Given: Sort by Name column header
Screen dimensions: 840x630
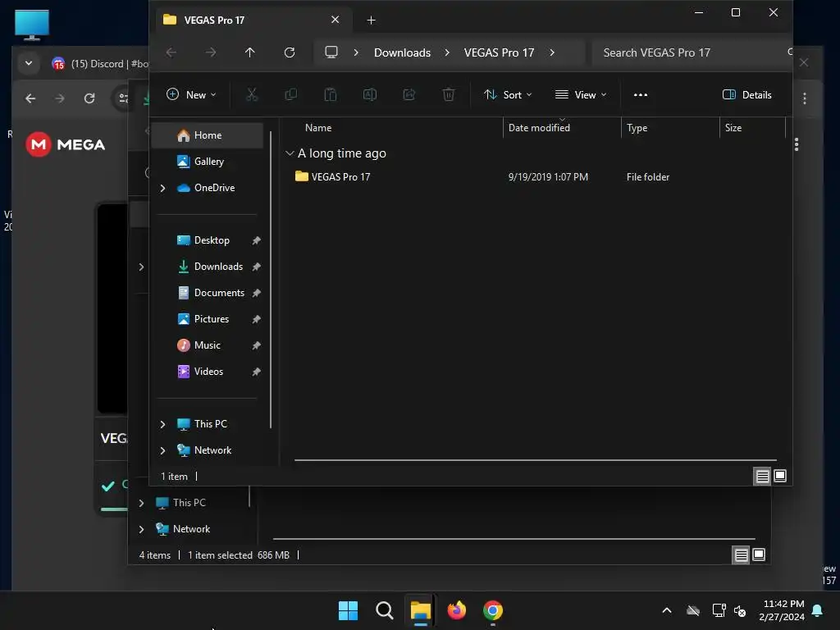Looking at the screenshot, I should [x=318, y=128].
